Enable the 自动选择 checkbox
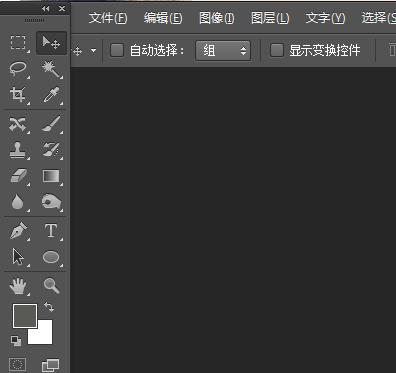This screenshot has width=396, height=373. pos(117,50)
